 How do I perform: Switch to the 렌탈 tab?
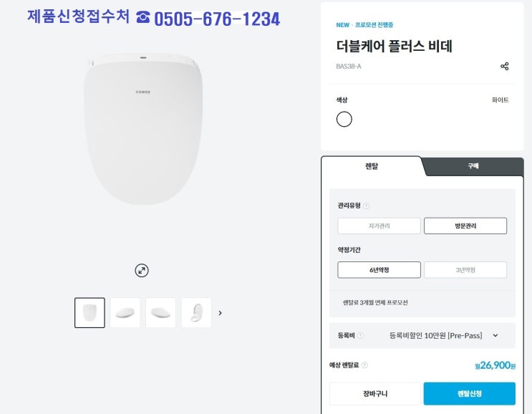click(372, 166)
